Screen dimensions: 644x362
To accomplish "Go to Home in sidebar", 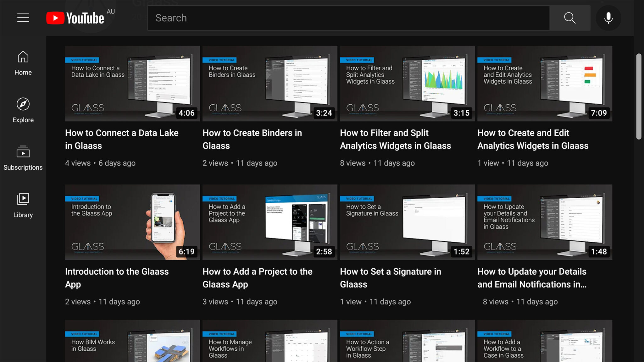I will tap(23, 63).
